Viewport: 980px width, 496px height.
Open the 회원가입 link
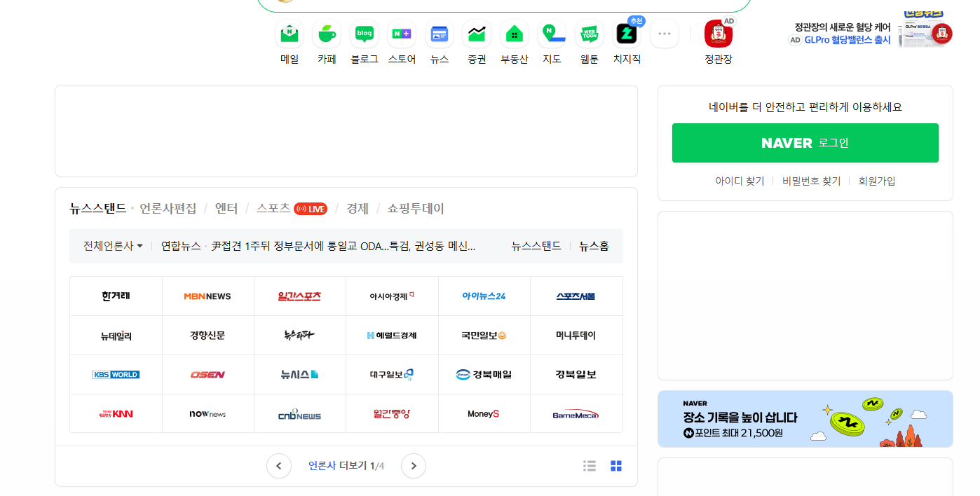877,181
